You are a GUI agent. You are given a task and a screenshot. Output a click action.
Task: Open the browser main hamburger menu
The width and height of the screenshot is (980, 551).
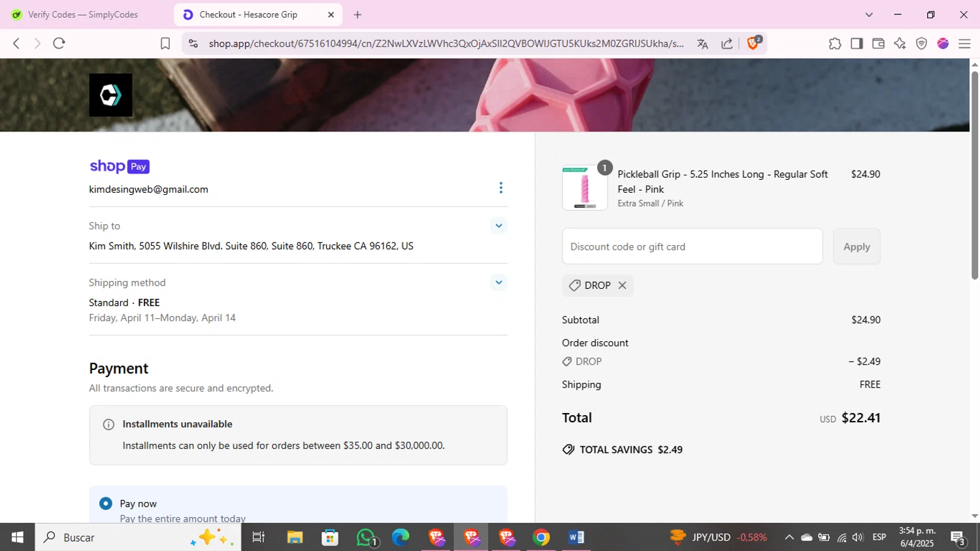click(964, 43)
